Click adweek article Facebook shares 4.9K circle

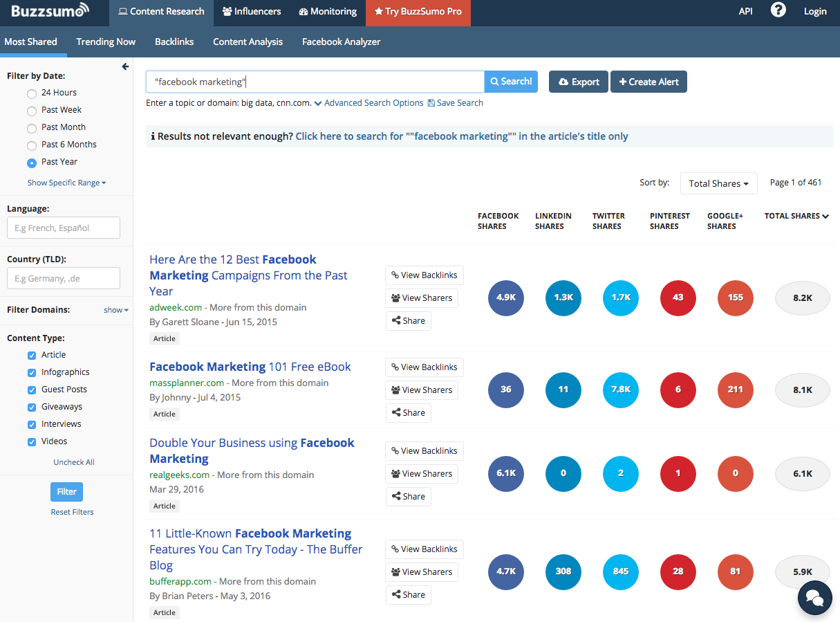[x=506, y=298]
